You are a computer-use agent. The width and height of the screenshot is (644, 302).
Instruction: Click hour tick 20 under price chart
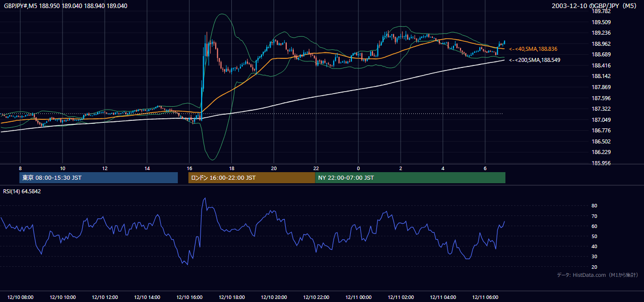(x=274, y=168)
